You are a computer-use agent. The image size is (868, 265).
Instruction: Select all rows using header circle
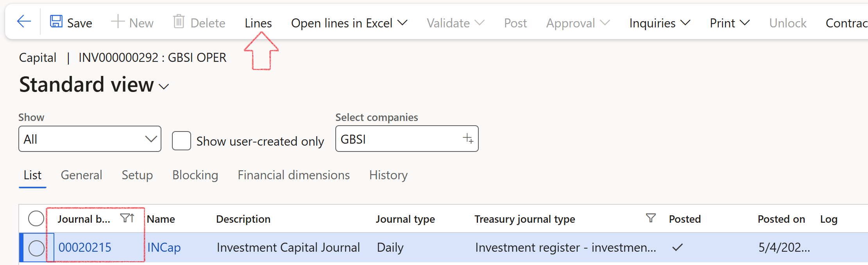[x=36, y=218]
